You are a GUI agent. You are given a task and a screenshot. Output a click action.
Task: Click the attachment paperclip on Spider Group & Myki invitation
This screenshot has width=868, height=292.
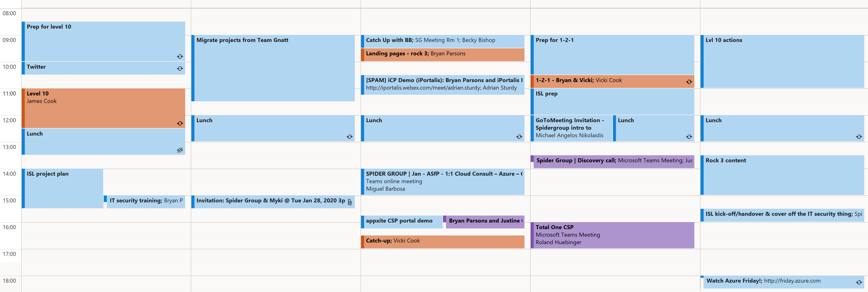coord(350,202)
